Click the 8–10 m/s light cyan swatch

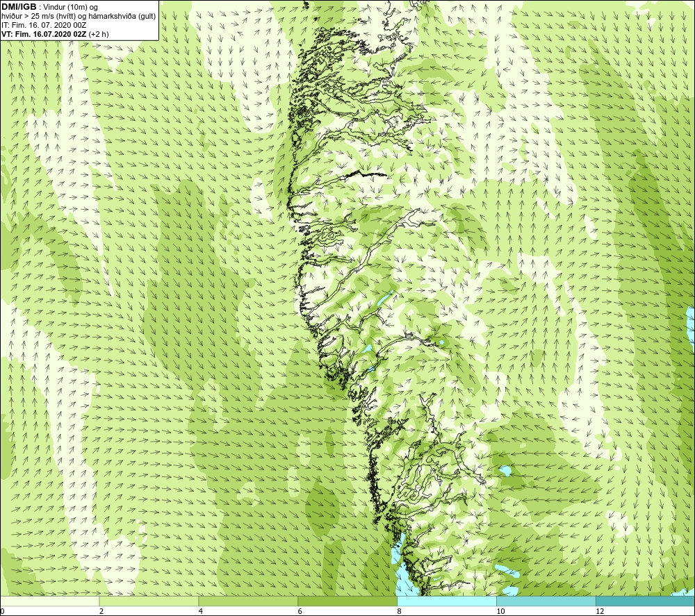click(447, 601)
